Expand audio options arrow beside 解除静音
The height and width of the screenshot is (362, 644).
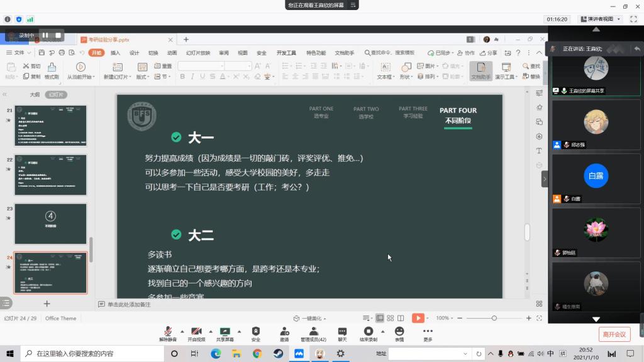coord(182,331)
